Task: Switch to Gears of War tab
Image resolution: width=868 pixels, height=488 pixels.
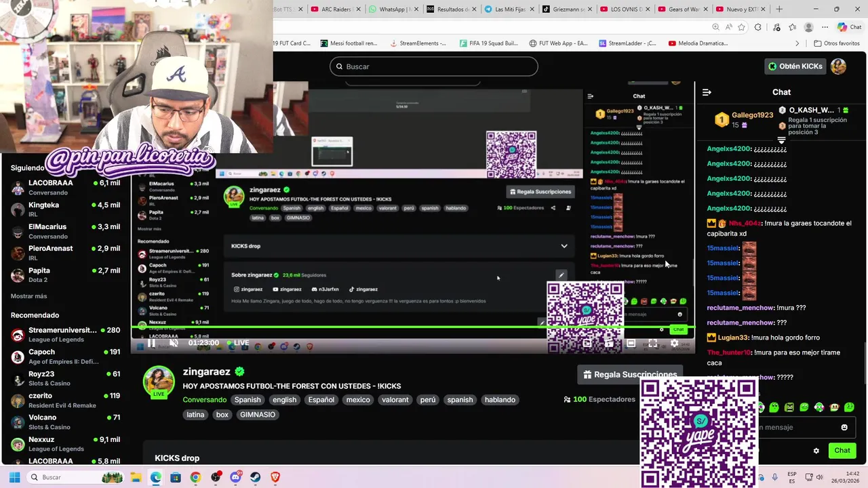Action: pyautogui.click(x=684, y=9)
